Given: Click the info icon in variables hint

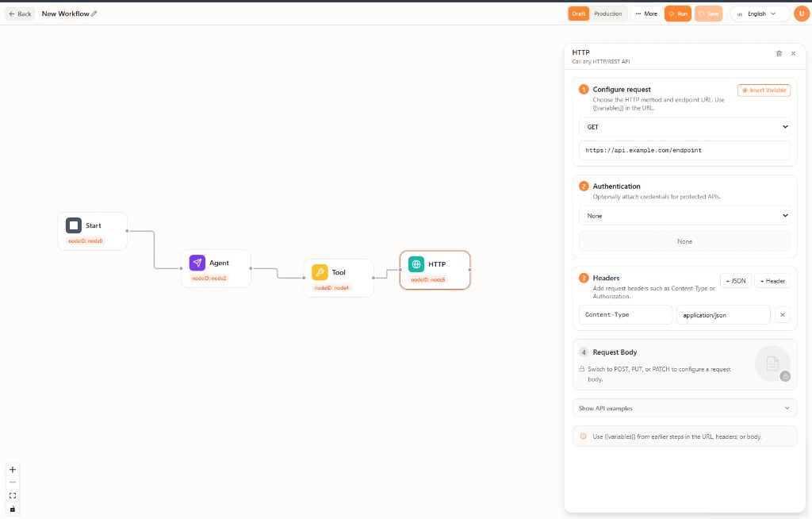Looking at the screenshot, I should 583,436.
